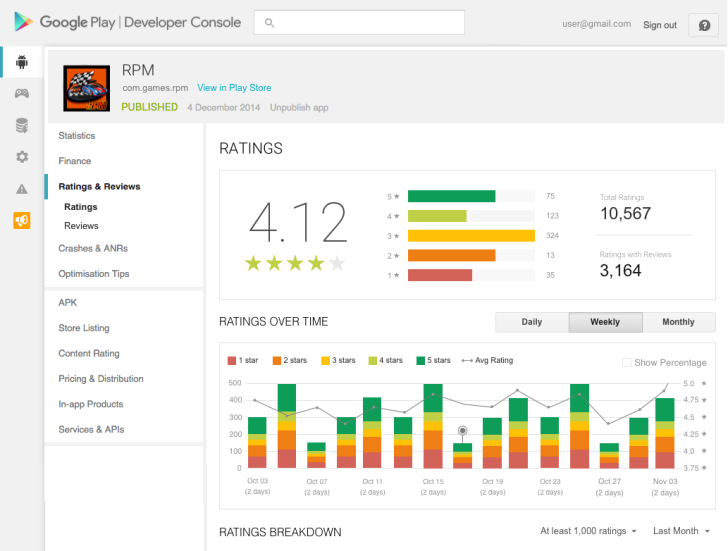Click the green 5-star rating bar

(x=451, y=196)
